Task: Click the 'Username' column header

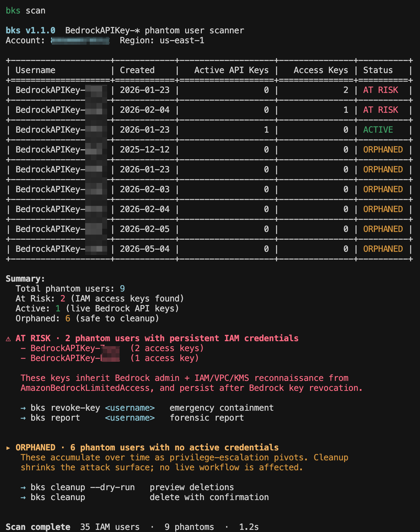Action: pyautogui.click(x=35, y=70)
